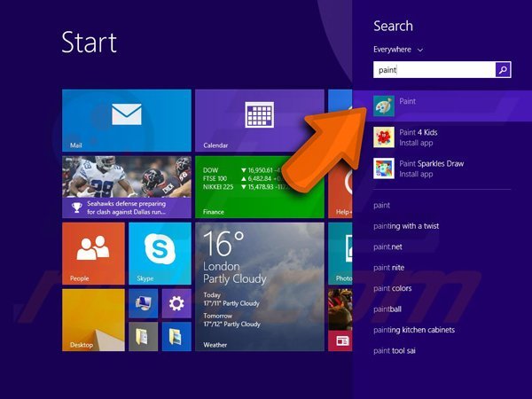Click the Paint Sparkles Draw app icon
The width and height of the screenshot is (532, 399).
point(384,168)
